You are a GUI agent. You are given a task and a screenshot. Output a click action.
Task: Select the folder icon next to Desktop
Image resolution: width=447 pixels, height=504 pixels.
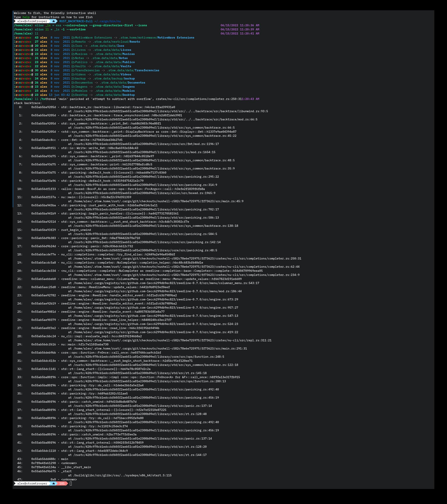pos(73,95)
